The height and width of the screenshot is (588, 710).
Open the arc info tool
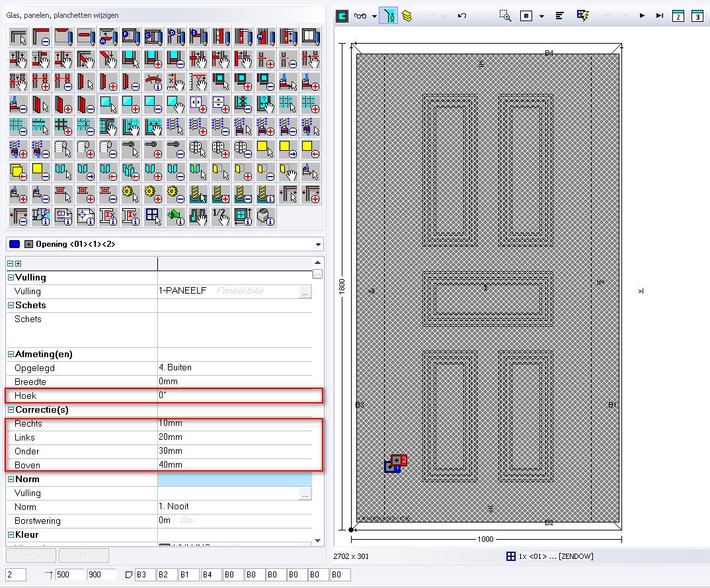(153, 81)
